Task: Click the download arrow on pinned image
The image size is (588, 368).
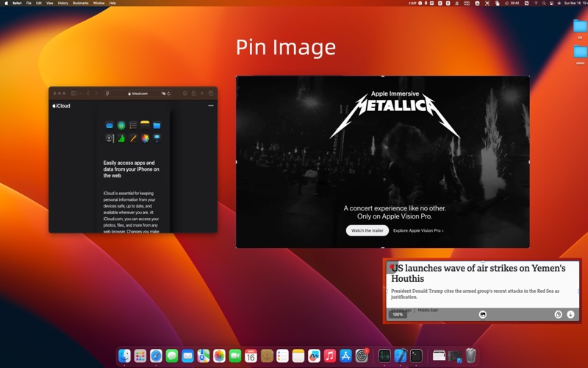Action: 571,314
